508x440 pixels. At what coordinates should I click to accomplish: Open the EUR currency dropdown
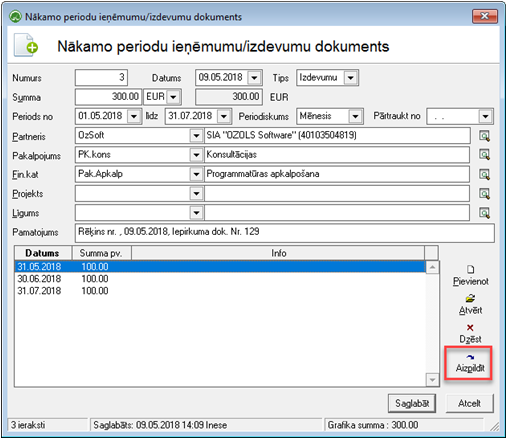pos(173,97)
